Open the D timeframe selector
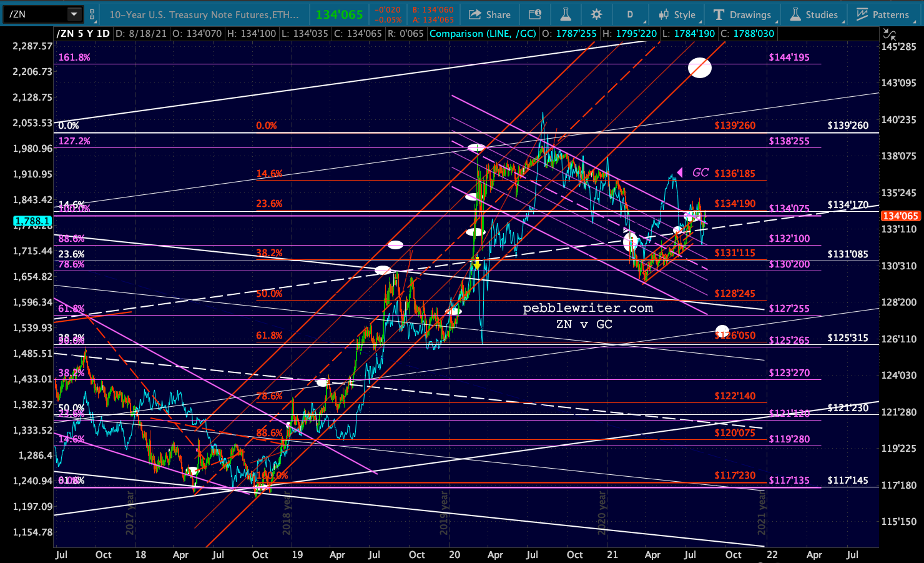Screen dimensions: 924x563 pyautogui.click(x=630, y=14)
